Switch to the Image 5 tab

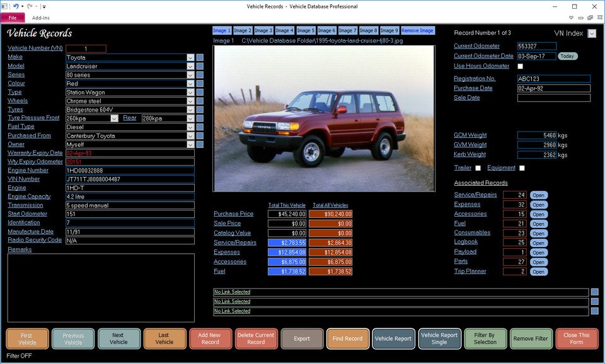306,30
